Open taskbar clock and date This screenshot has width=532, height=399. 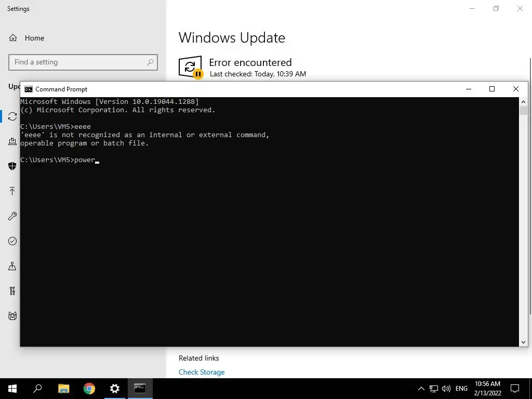[487, 389]
